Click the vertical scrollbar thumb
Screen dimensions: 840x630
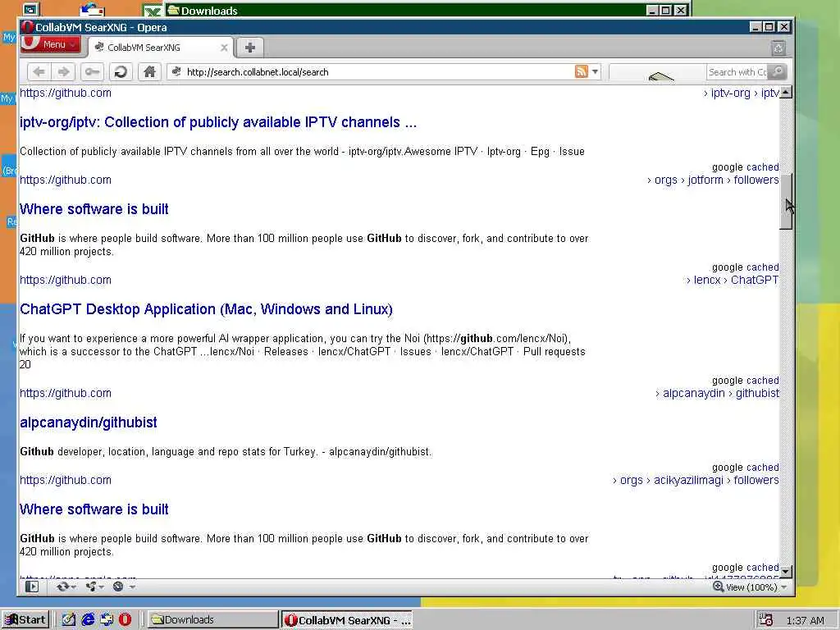[x=785, y=202]
